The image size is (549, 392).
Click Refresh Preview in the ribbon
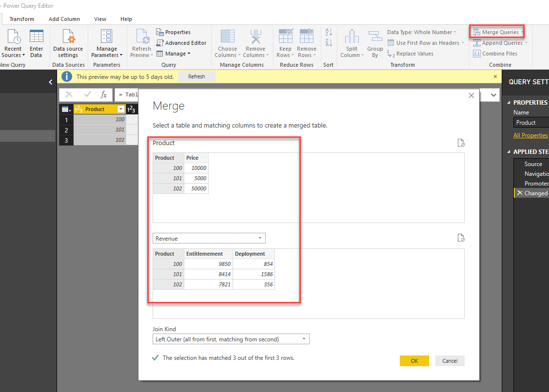(x=141, y=43)
